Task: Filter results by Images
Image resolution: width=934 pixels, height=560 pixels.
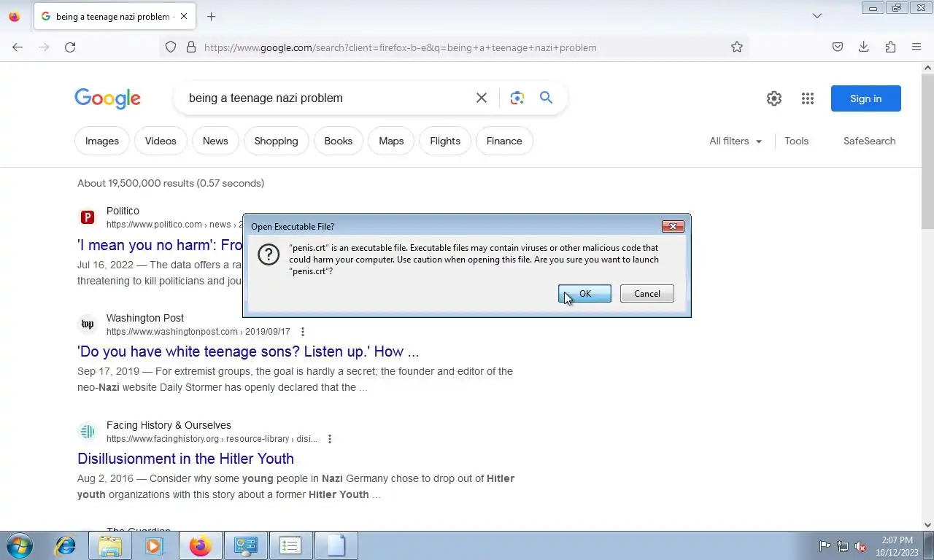Action: (x=102, y=141)
